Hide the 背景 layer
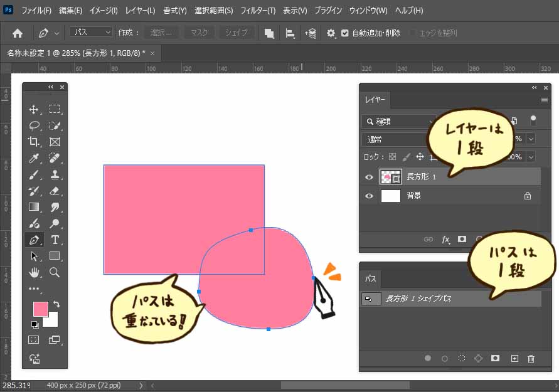 coord(369,196)
